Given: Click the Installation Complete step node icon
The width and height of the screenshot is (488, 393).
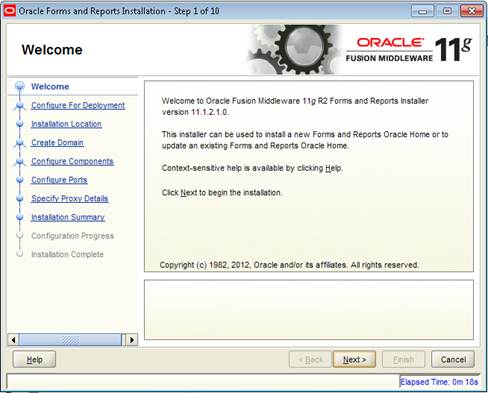Looking at the screenshot, I should (20, 254).
